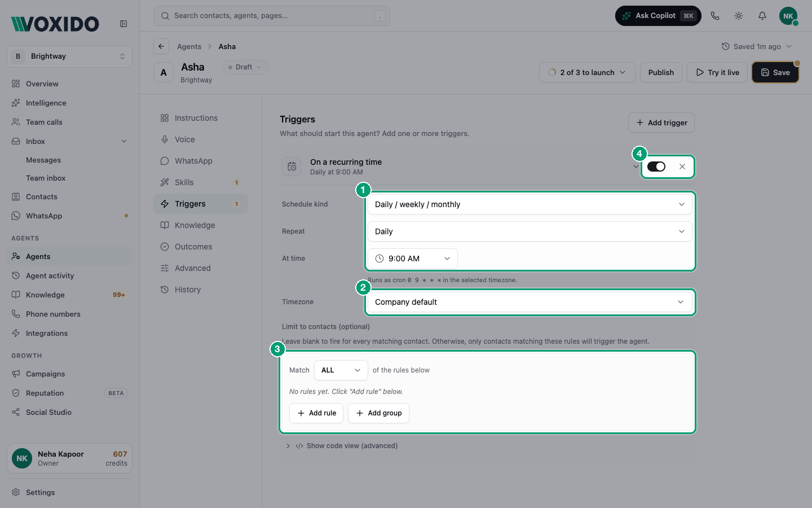Click the saved history clock icon
Image resolution: width=812 pixels, height=508 pixels.
pyautogui.click(x=726, y=46)
